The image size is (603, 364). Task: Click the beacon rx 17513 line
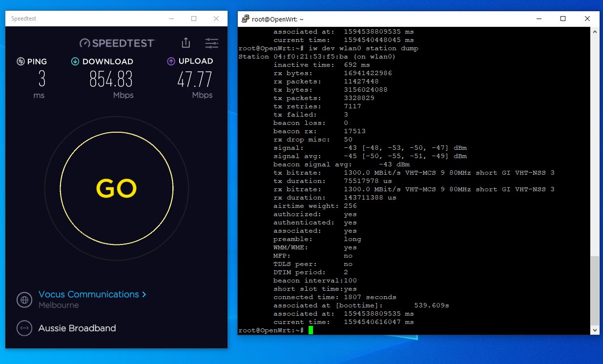[x=319, y=131]
